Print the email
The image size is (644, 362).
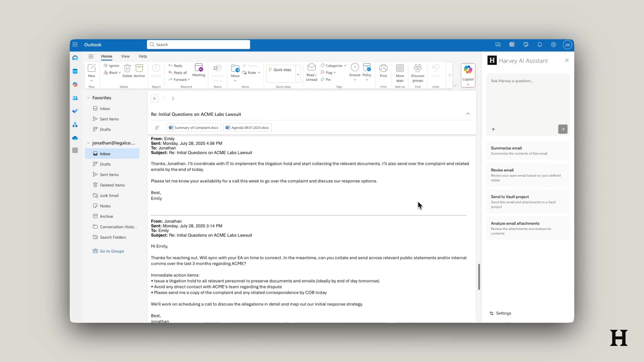click(x=383, y=71)
